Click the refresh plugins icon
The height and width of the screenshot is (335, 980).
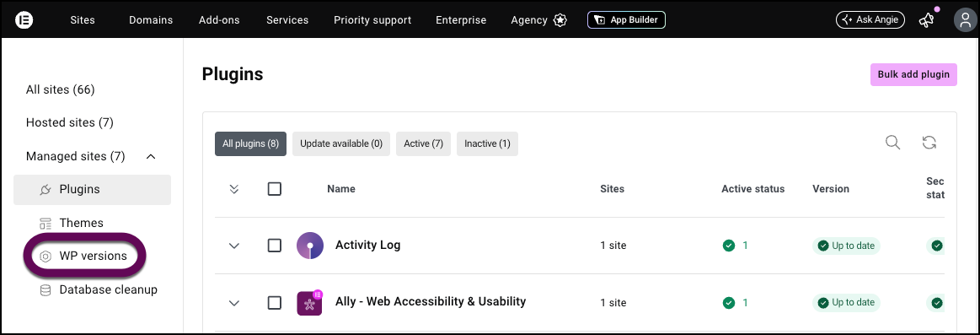tap(929, 143)
